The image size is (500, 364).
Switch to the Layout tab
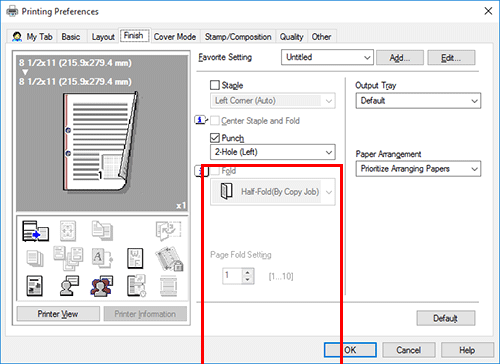pyautogui.click(x=103, y=37)
